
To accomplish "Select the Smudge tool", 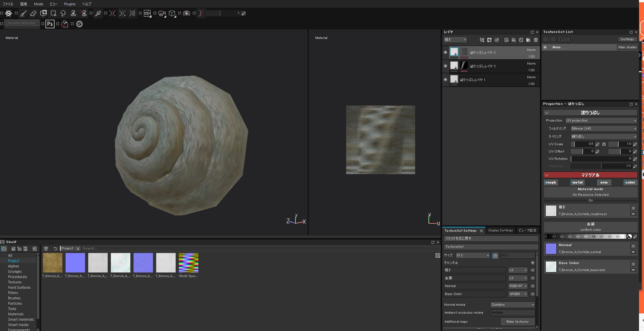I will pyautogui.click(x=63, y=13).
